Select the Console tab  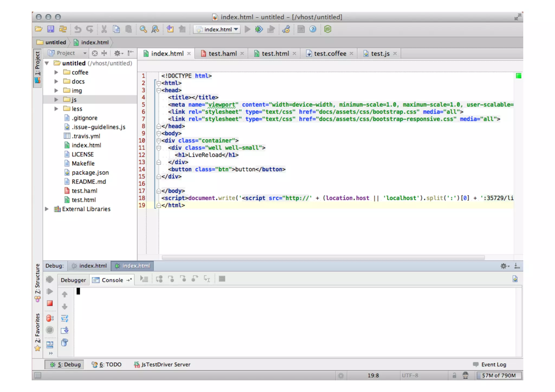[x=112, y=280]
